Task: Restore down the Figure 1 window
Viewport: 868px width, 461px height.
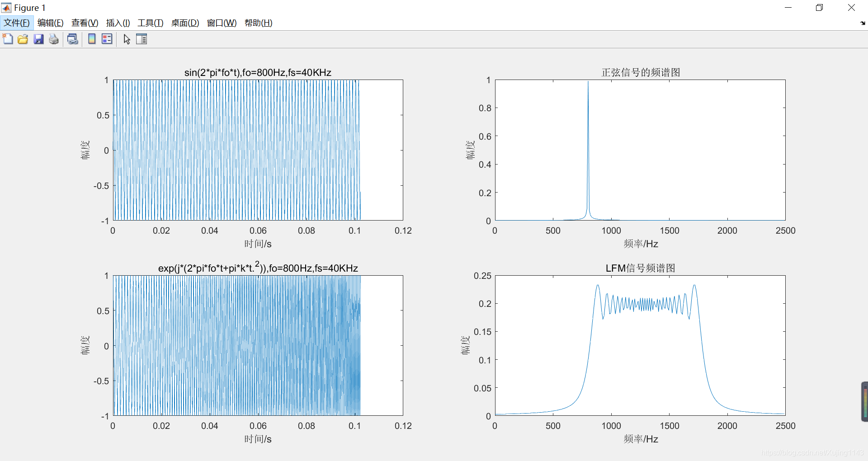Action: [x=819, y=8]
